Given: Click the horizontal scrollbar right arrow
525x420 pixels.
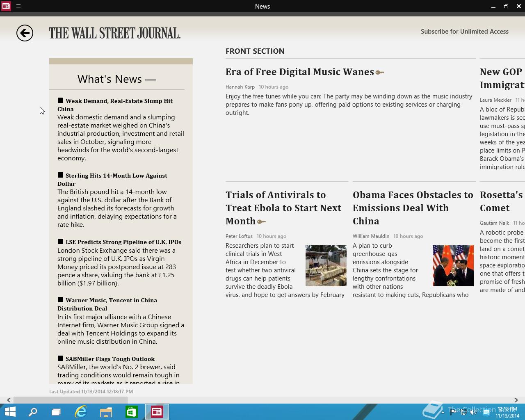Looking at the screenshot, I should pos(516,400).
